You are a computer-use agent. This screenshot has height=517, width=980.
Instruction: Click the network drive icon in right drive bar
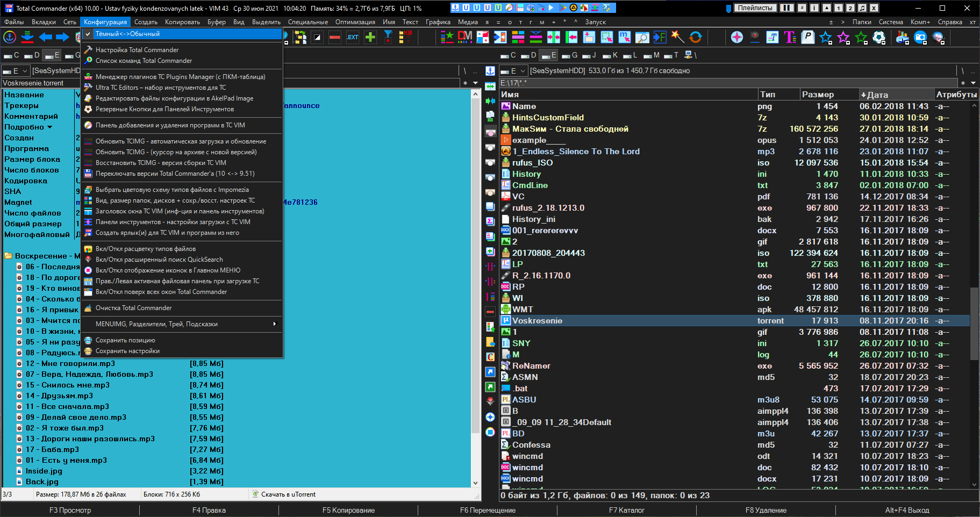tap(688, 55)
